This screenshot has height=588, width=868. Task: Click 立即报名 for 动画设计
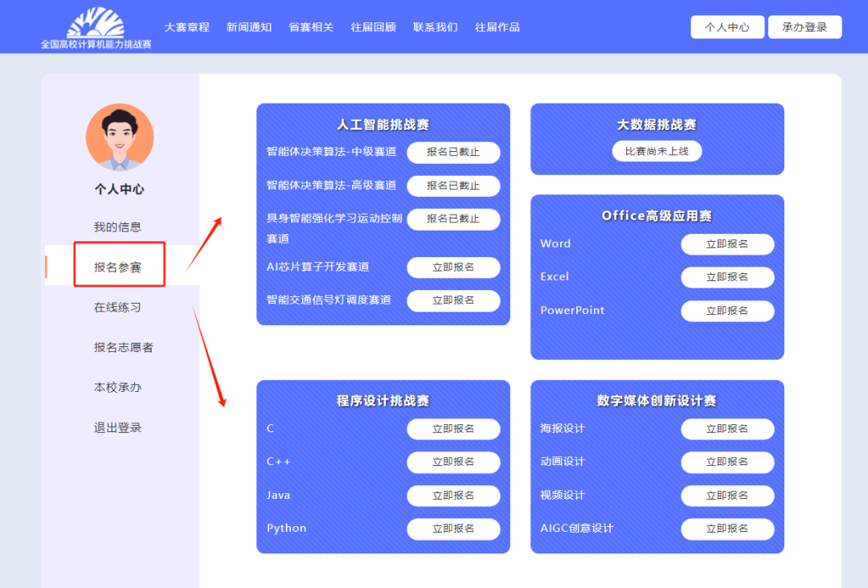727,462
